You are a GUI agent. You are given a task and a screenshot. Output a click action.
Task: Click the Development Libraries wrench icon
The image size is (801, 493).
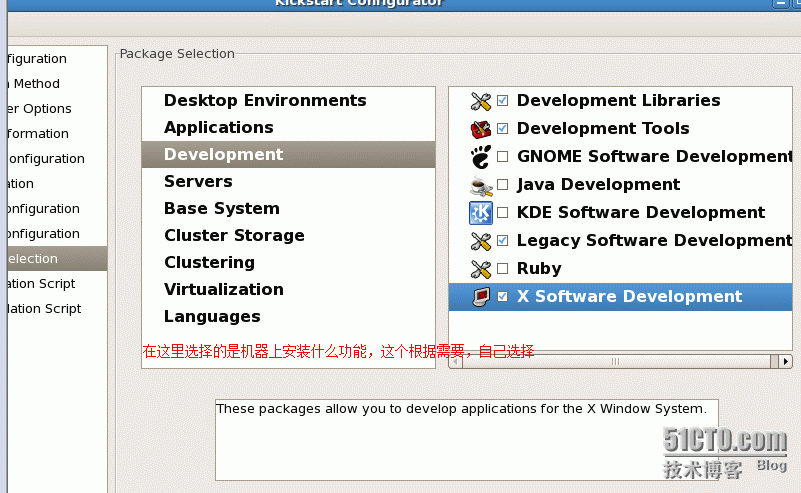481,101
